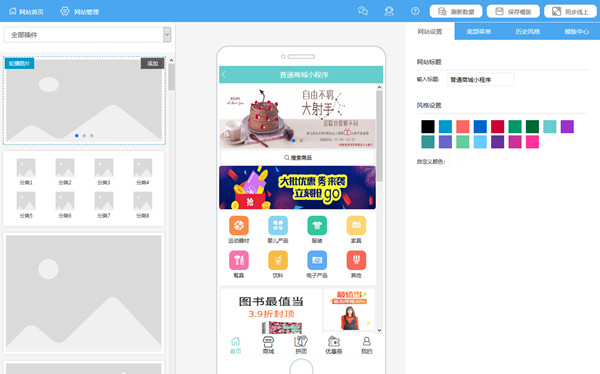The image size is (600, 374).
Task: Click the 添加 button on carousel plugin
Action: (152, 64)
